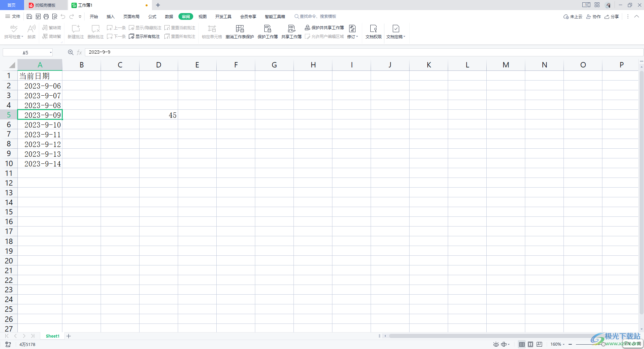Switch to page break preview in status bar
Image resolution: width=644 pixels, height=349 pixels.
[539, 344]
